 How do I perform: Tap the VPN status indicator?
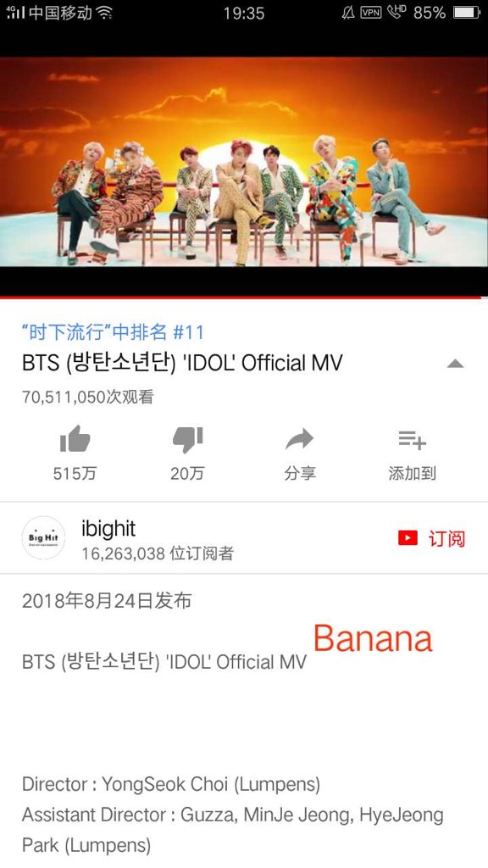tap(371, 12)
